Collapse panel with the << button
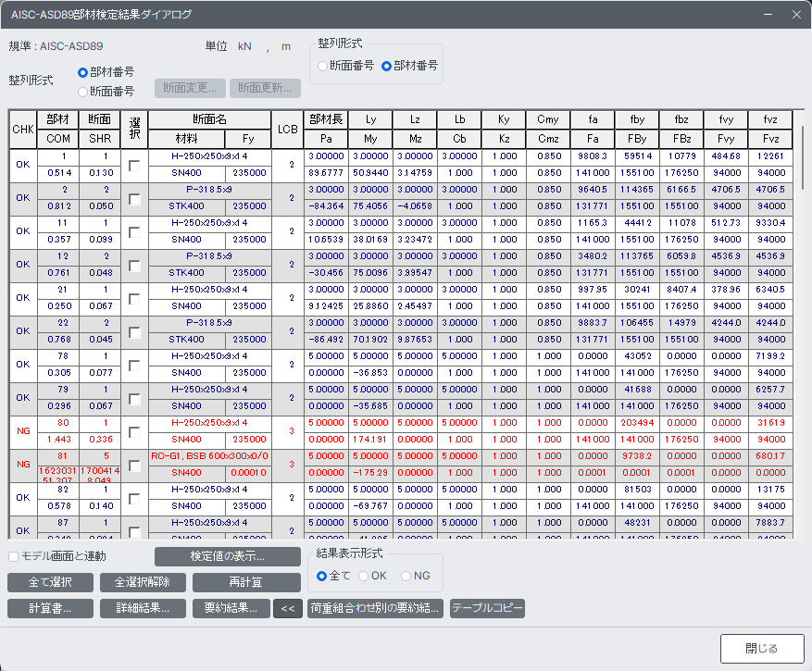 click(x=288, y=608)
